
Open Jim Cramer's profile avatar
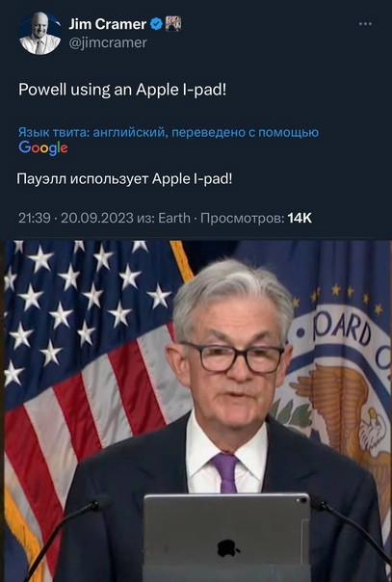[x=40, y=34]
